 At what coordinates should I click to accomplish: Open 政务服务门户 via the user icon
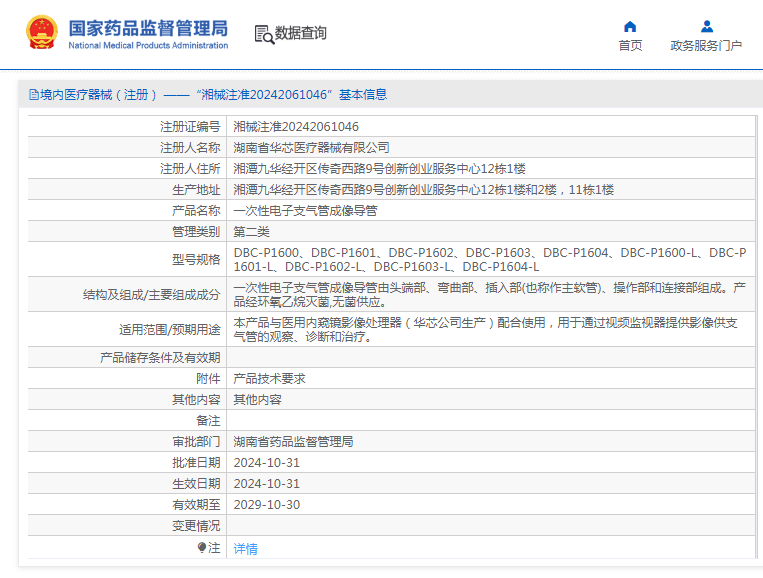pyautogui.click(x=707, y=26)
